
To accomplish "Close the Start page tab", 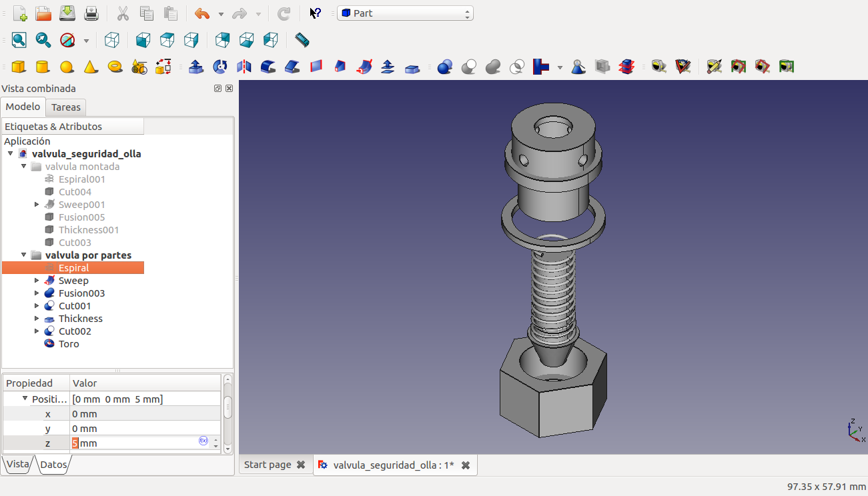I will tap(301, 465).
